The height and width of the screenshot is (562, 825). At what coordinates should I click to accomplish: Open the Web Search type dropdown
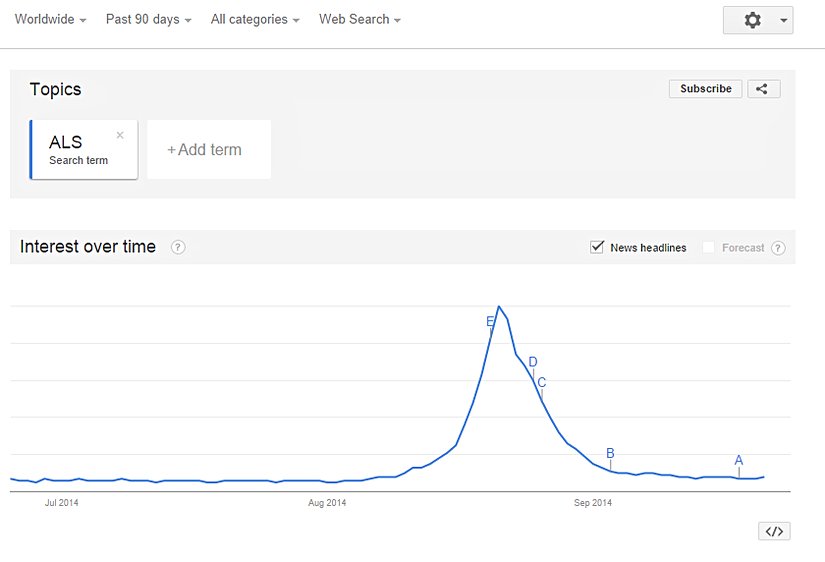[360, 19]
